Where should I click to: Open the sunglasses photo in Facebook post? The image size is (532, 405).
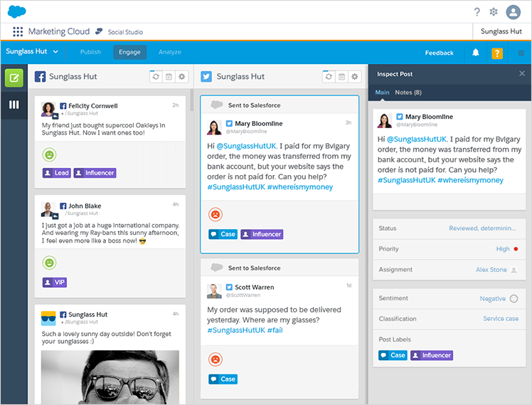(110, 377)
